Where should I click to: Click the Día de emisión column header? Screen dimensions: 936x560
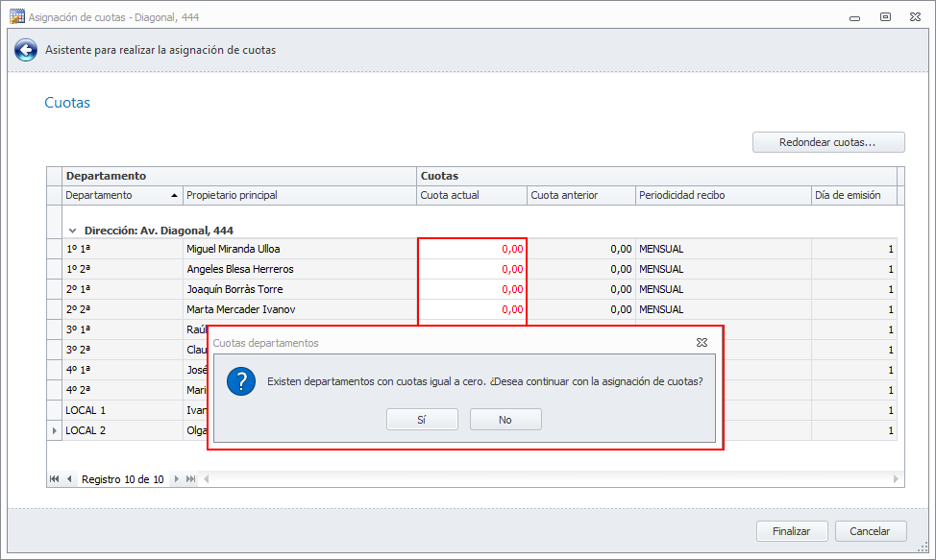[854, 196]
